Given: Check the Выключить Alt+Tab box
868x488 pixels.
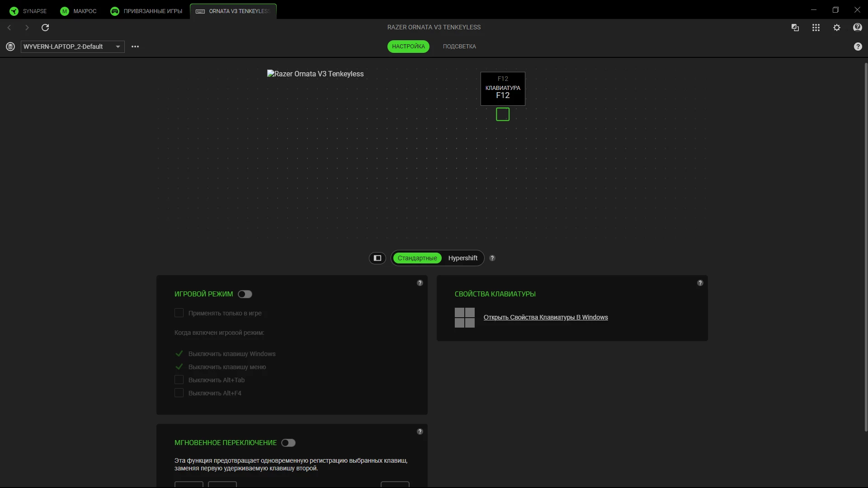Looking at the screenshot, I should coord(179,380).
